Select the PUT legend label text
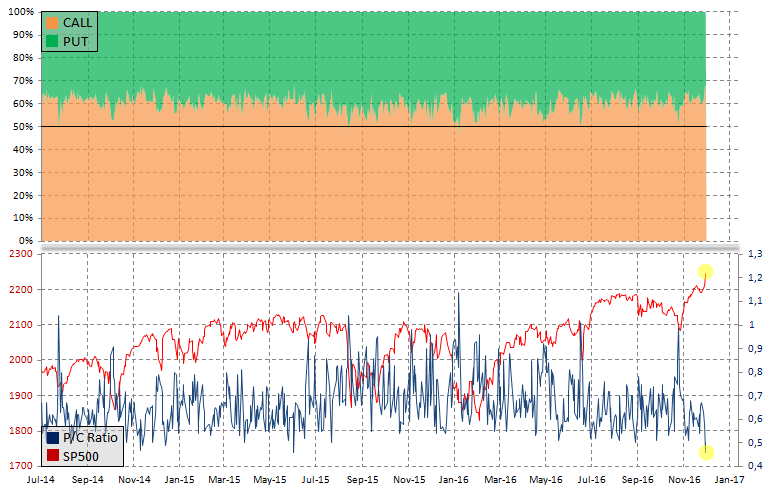 [x=76, y=40]
